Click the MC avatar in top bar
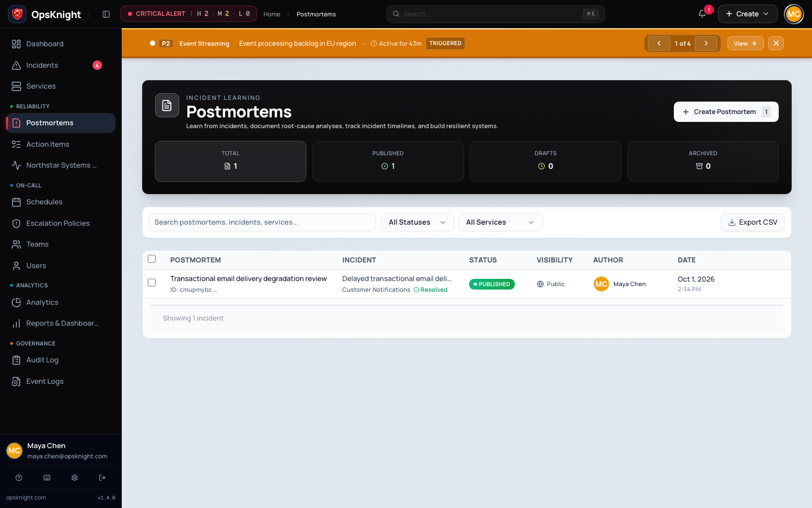The width and height of the screenshot is (812, 508). click(x=794, y=14)
